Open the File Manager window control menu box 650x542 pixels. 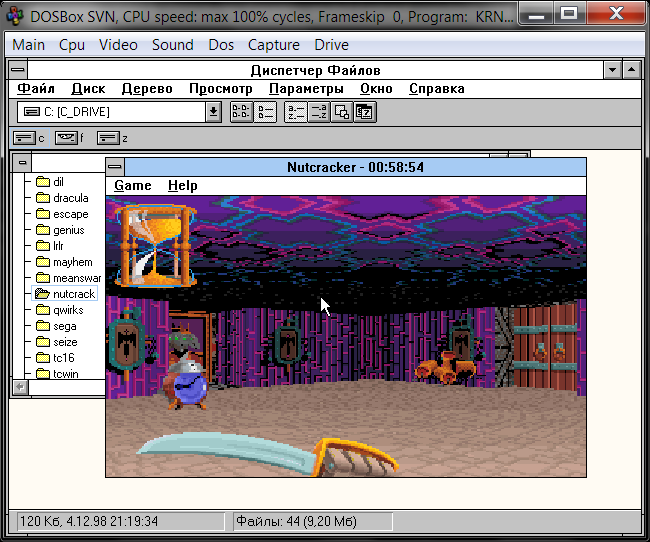[18, 70]
